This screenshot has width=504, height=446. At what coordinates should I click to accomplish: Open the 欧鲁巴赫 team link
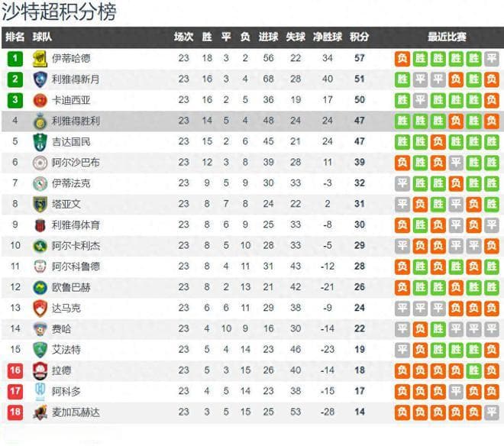pyautogui.click(x=71, y=287)
